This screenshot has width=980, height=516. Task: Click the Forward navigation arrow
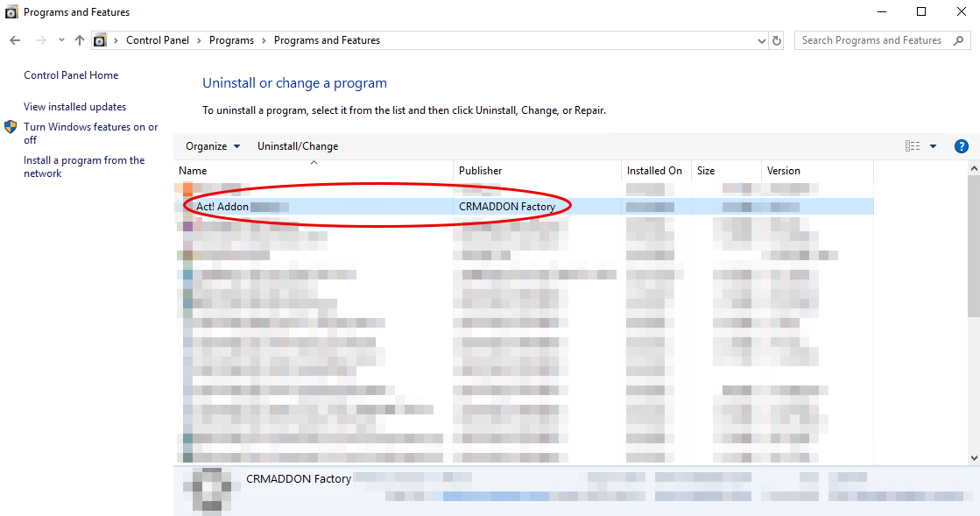40,40
